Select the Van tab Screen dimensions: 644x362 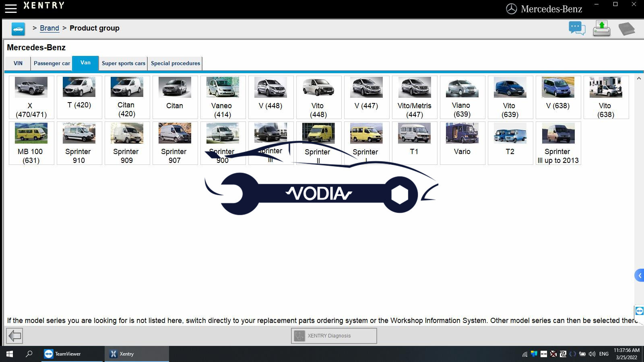[85, 63]
